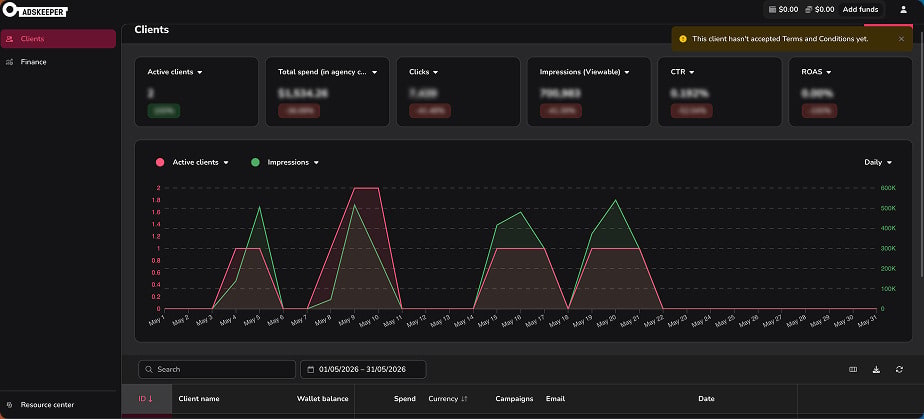The width and height of the screenshot is (924, 419).
Task: Click the May 9 chart axis label
Action: tap(347, 321)
